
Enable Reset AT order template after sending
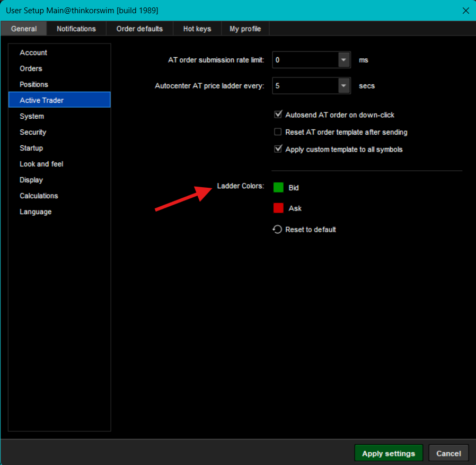pos(278,132)
